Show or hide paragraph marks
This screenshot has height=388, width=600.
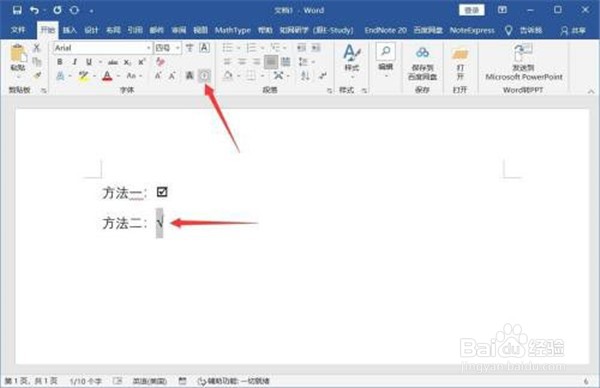[323, 76]
